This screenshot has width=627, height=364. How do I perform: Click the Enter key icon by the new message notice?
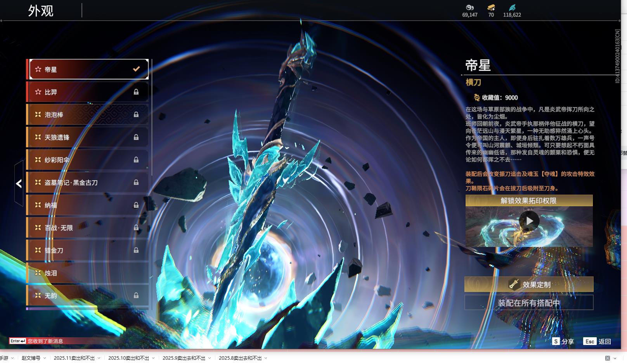[x=18, y=341]
